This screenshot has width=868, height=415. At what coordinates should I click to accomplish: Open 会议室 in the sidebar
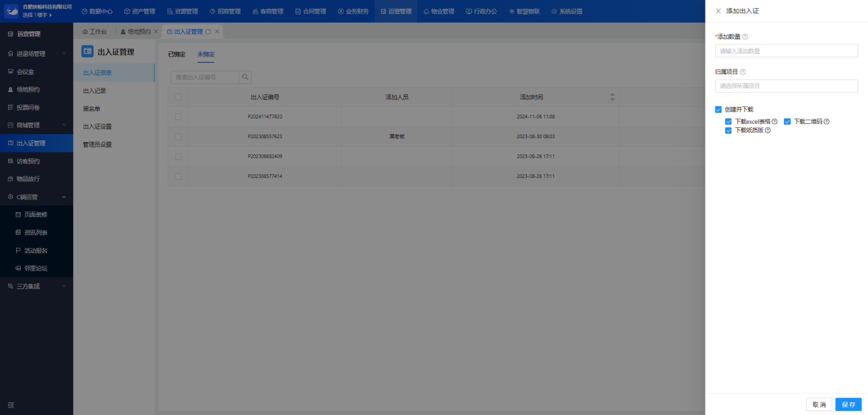pos(36,72)
